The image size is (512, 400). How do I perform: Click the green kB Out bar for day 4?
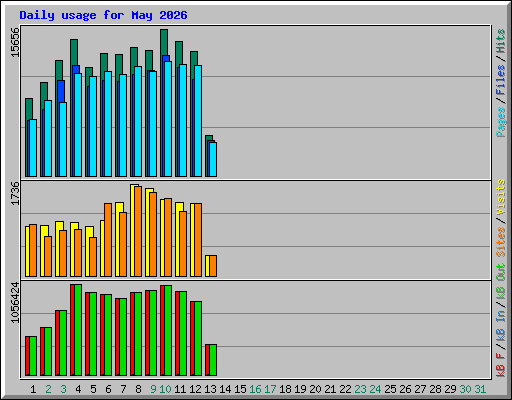pyautogui.click(x=78, y=330)
